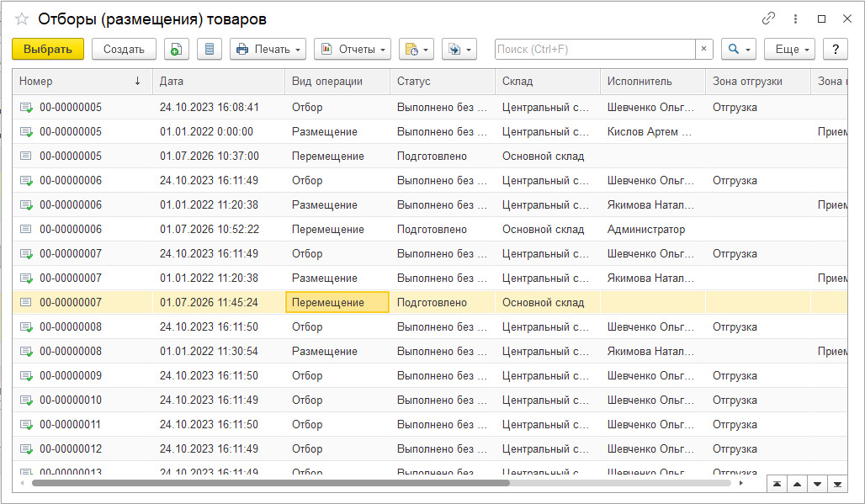Focus the Поиск (Ctrl+F) search field

coord(595,49)
